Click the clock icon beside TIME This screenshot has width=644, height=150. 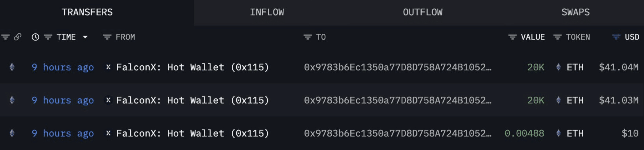point(35,37)
